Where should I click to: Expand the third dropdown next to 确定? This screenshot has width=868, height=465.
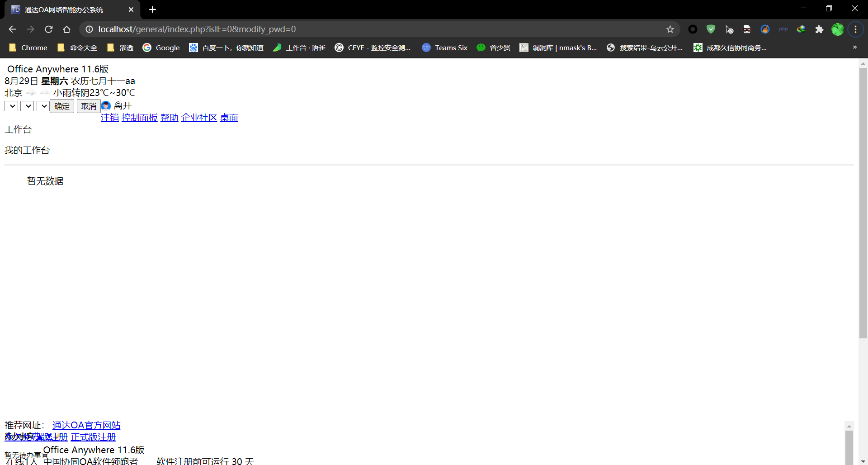tap(43, 106)
